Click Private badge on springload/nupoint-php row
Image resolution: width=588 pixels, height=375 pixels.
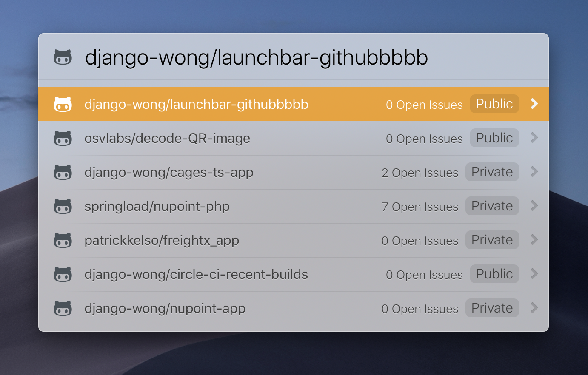pos(492,206)
